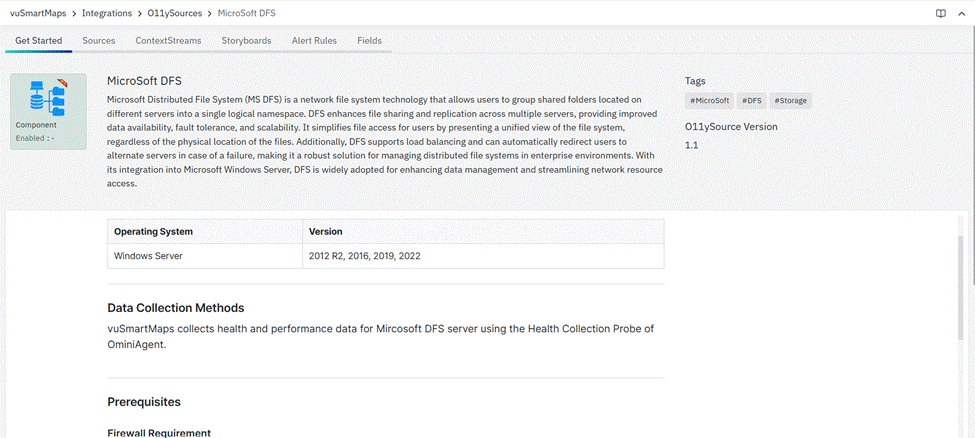The height and width of the screenshot is (438, 975).
Task: Open the ContextStreams tab
Action: [168, 41]
